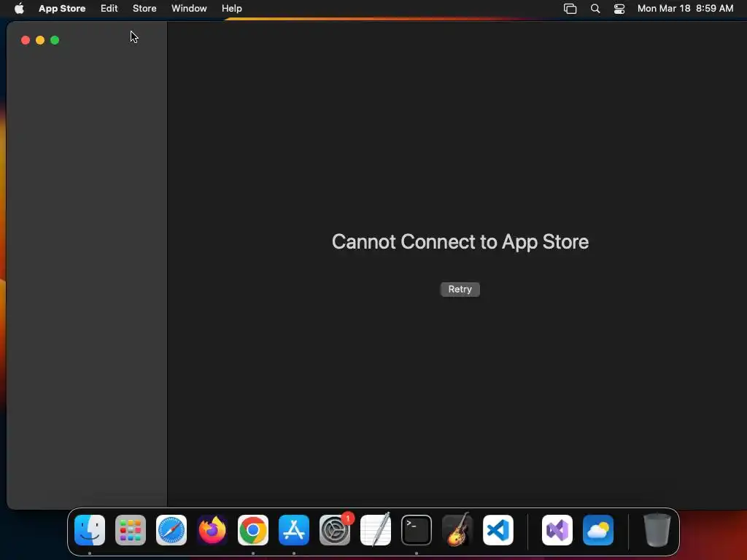Minimize the App Store window

[40, 41]
